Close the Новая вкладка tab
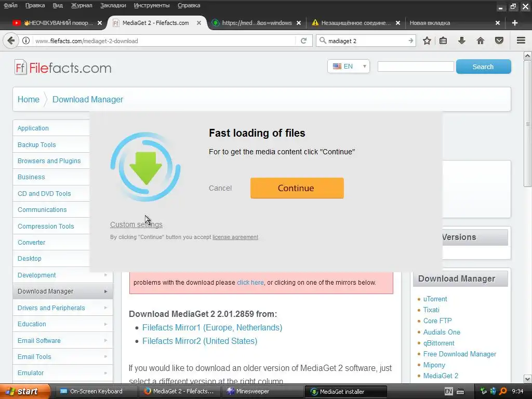The image size is (532, 399). (x=497, y=23)
